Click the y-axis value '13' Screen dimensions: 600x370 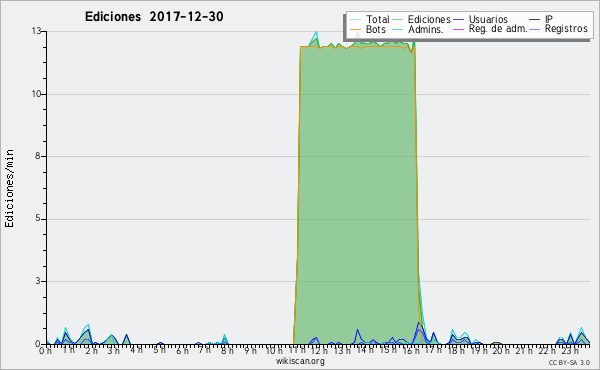[36, 31]
